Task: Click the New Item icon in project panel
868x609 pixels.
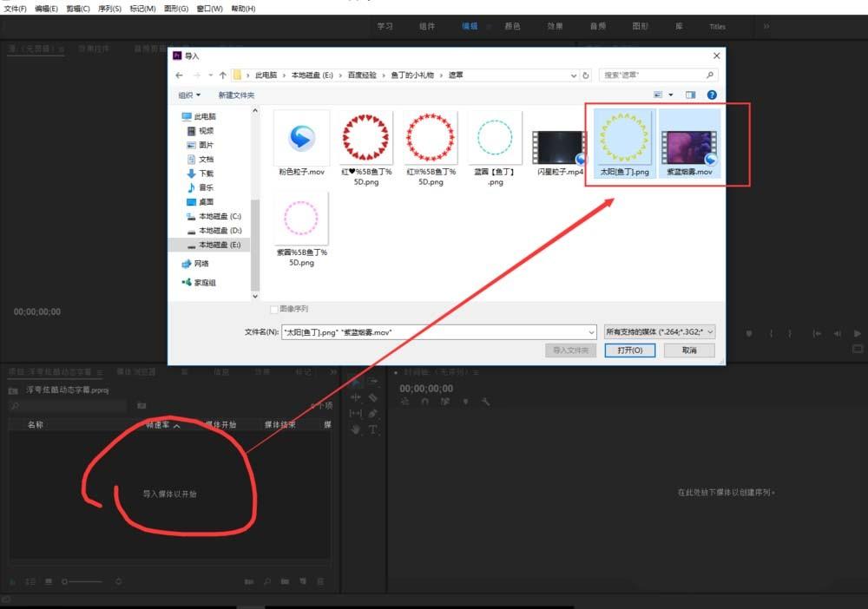Action: pyautogui.click(x=302, y=580)
